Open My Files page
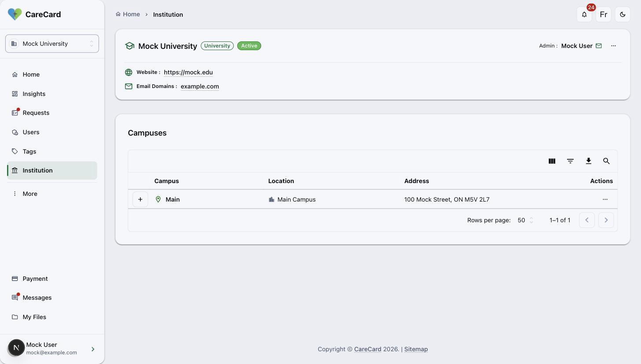 (x=52, y=317)
